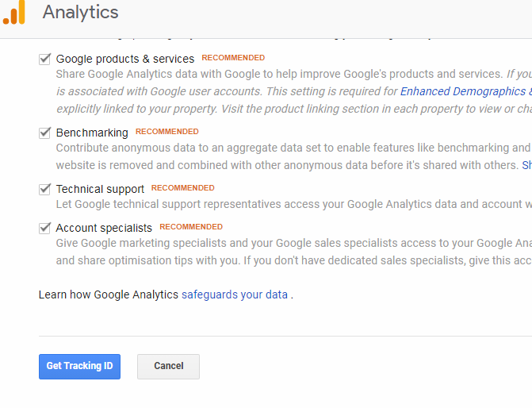Image resolution: width=532 pixels, height=408 pixels.
Task: Open the Enhanced Demographics link
Action: point(466,91)
